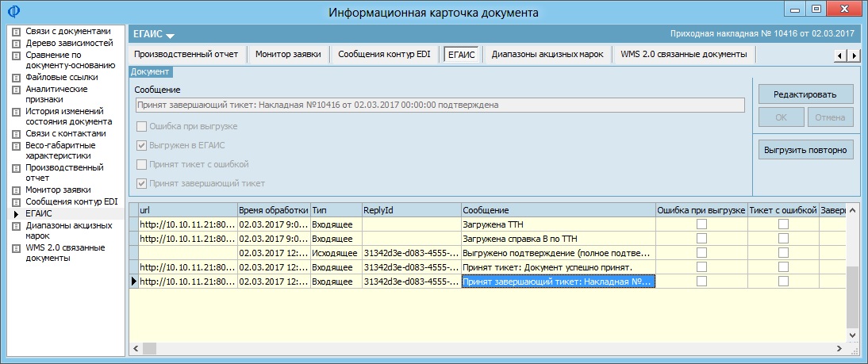Sort by url column header

[187, 210]
